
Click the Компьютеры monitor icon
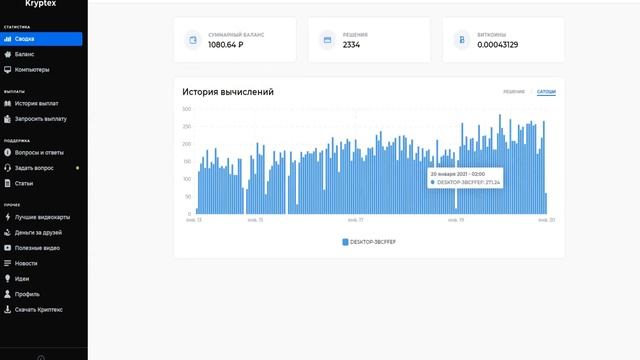pyautogui.click(x=7, y=70)
